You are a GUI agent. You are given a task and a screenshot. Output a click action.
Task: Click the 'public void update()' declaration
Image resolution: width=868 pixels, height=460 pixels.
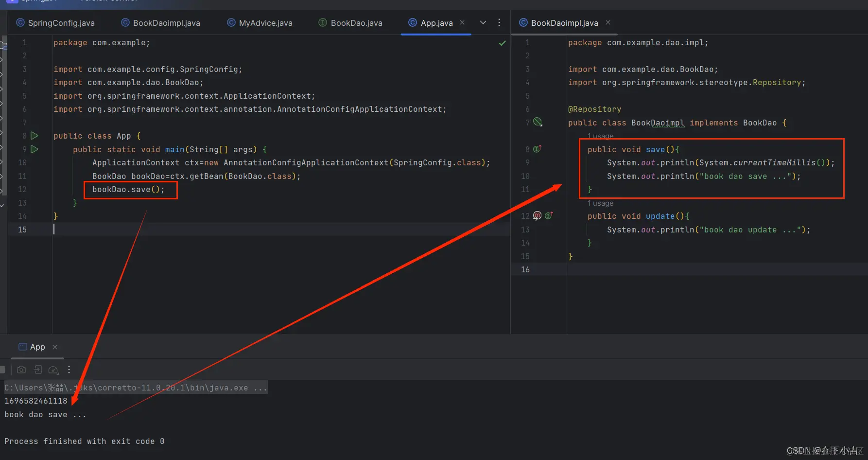pos(639,216)
